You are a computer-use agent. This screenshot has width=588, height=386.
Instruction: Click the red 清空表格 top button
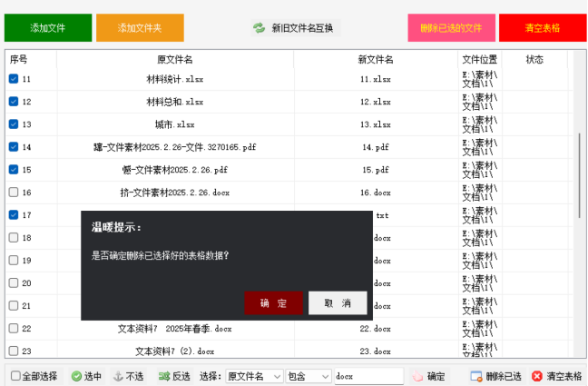click(x=543, y=28)
